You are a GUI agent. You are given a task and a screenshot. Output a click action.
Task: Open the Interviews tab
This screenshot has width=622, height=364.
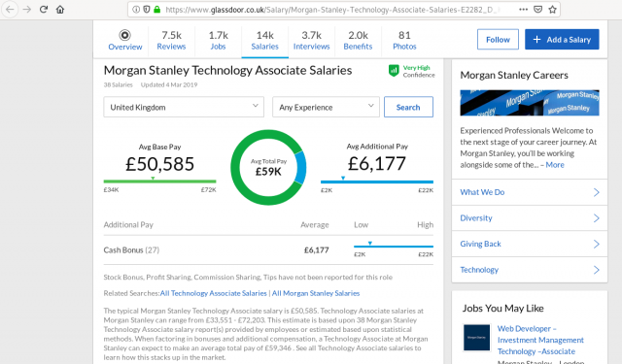(311, 40)
